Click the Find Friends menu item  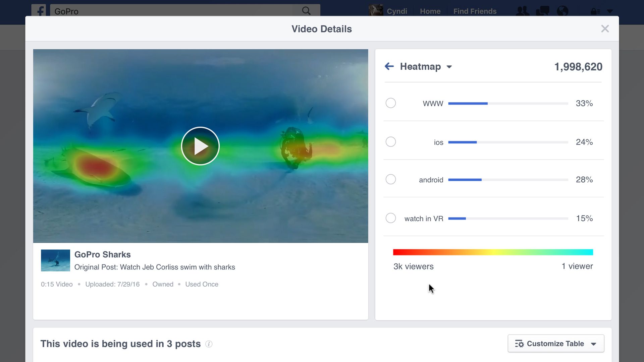[x=475, y=11]
